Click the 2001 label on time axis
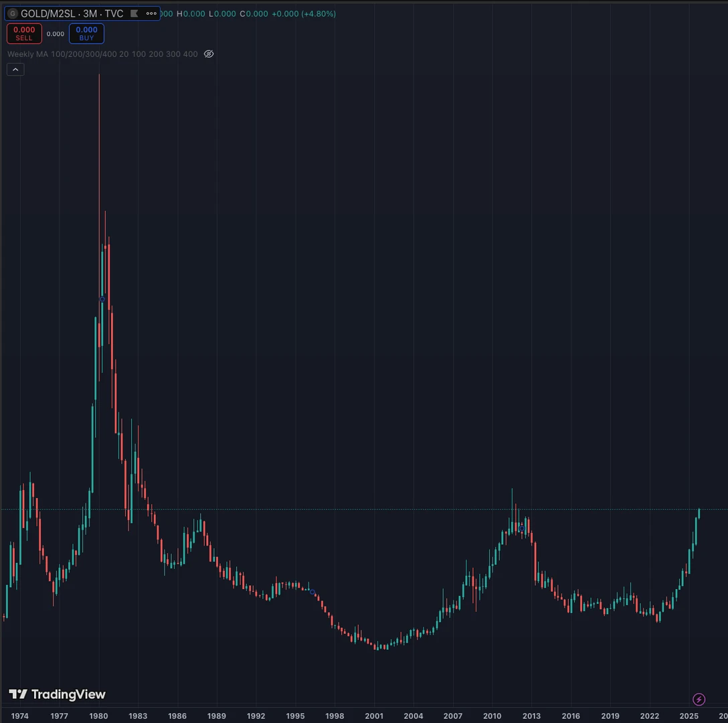The width and height of the screenshot is (728, 723). coord(374,716)
